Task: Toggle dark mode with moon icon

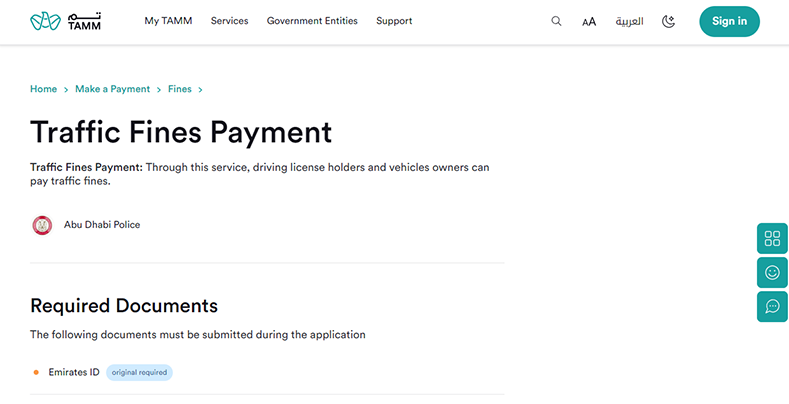Action: tap(669, 21)
